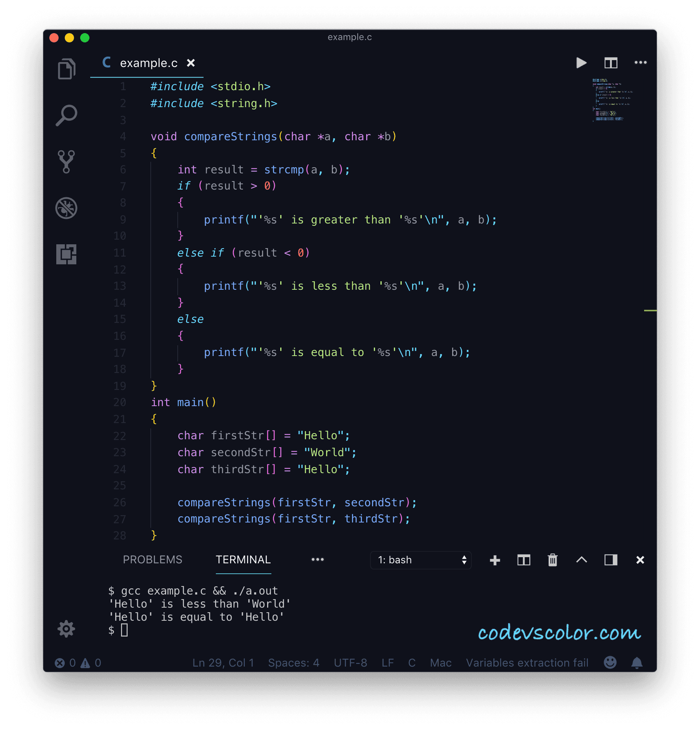
Task: Maximize terminal panel with chevron up
Action: coord(582,560)
